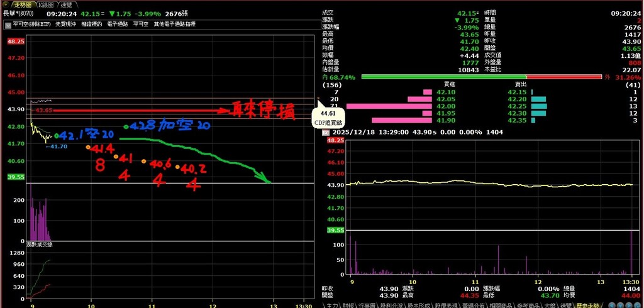Click the 42.10 best bid price
The height and width of the screenshot is (308, 644).
tap(447, 92)
